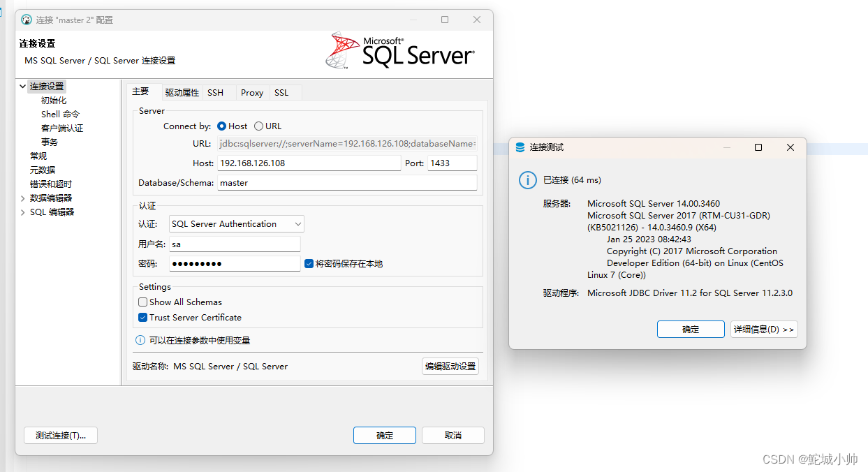Switch to the 驱动属性 tab
Screen dimensions: 868x472
(182, 92)
